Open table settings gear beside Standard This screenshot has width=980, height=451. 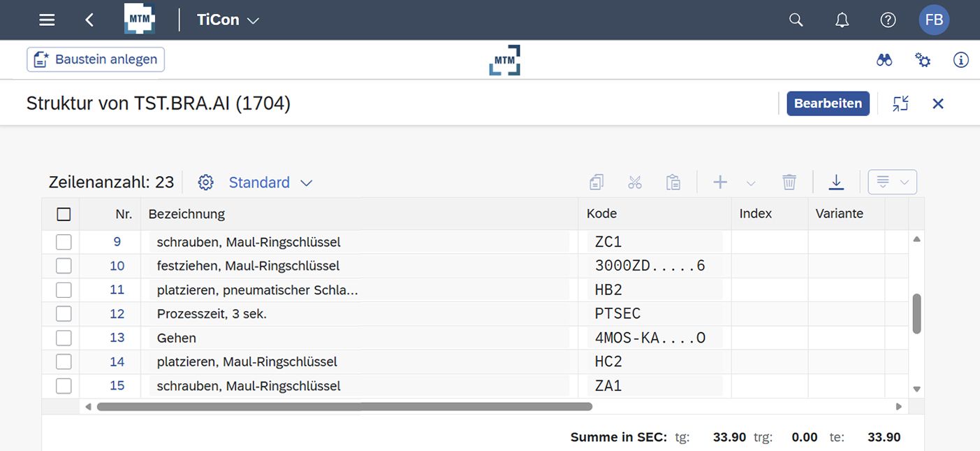205,182
